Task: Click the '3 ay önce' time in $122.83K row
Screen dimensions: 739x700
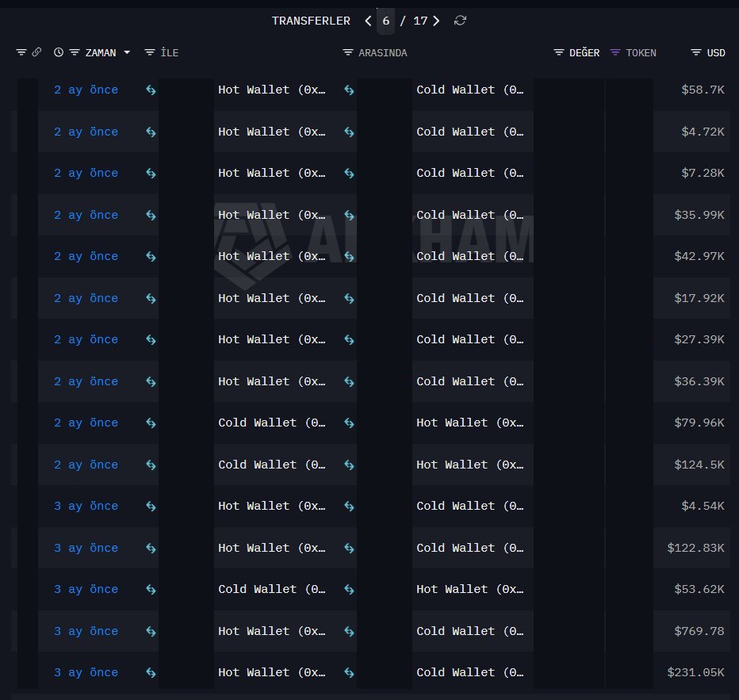Action: pos(86,549)
